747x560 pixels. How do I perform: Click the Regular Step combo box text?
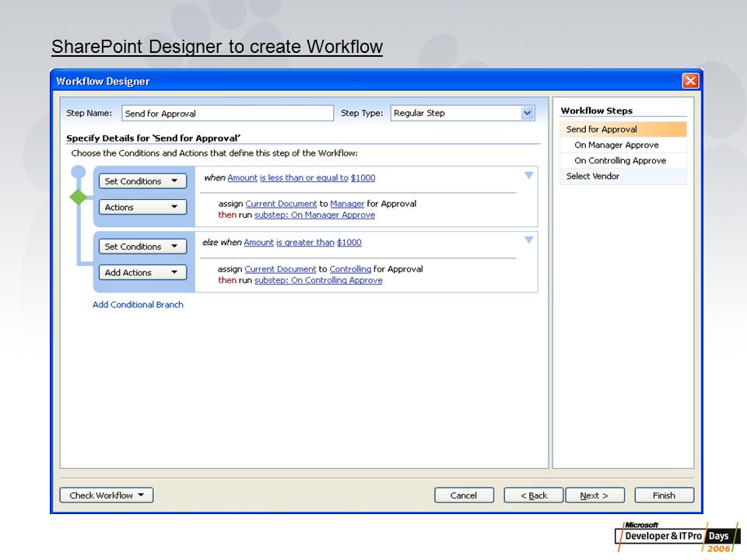pyautogui.click(x=419, y=114)
